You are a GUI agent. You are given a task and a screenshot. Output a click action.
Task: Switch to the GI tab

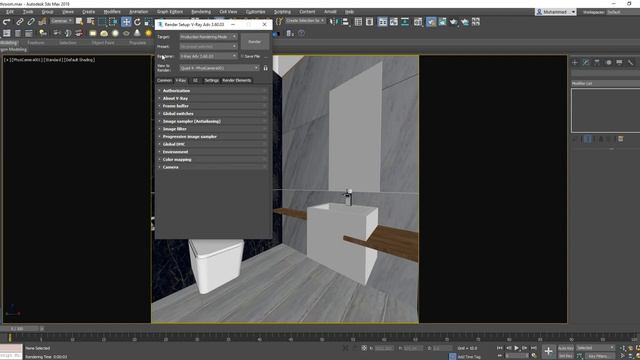[x=195, y=80]
